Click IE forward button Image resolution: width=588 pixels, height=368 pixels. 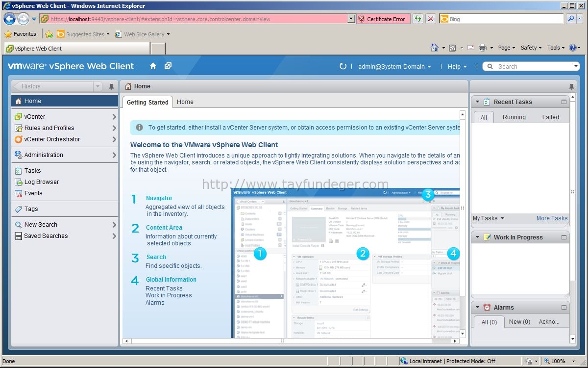point(23,19)
